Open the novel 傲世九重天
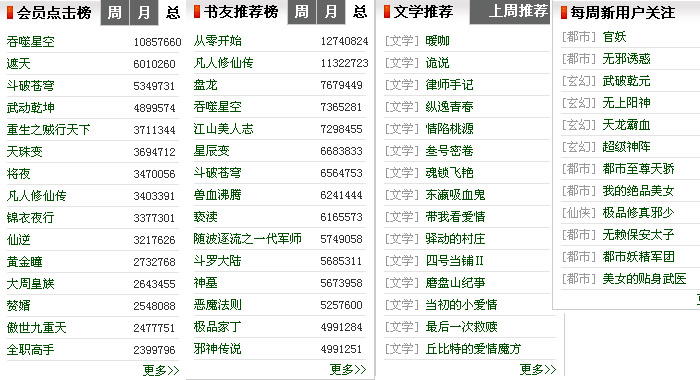This screenshot has height=380, width=700. pos(37,328)
